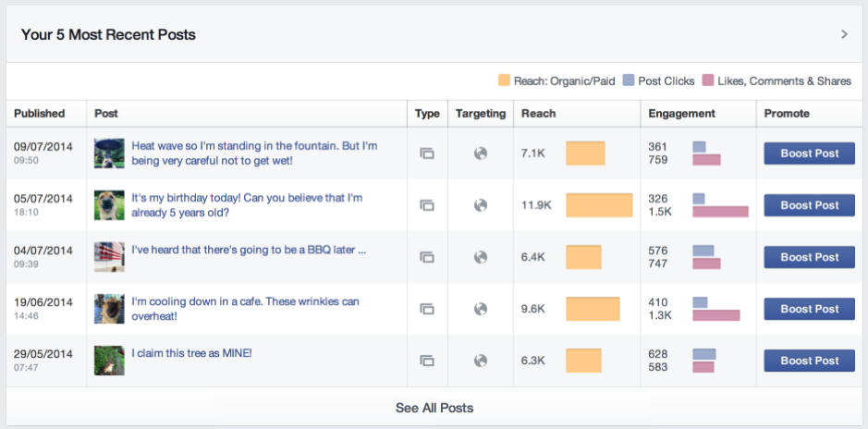Click the post type icon for the BBQ post
The image size is (868, 429).
click(427, 257)
